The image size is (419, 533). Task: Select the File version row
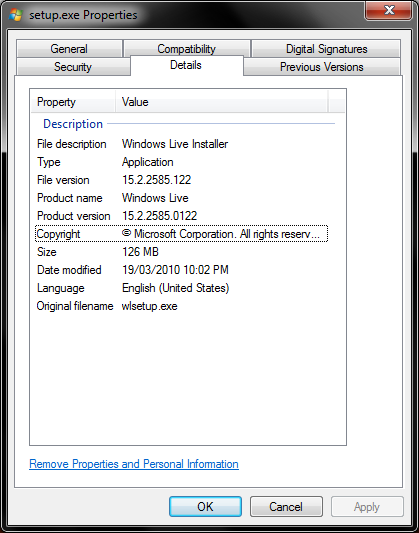[181, 180]
